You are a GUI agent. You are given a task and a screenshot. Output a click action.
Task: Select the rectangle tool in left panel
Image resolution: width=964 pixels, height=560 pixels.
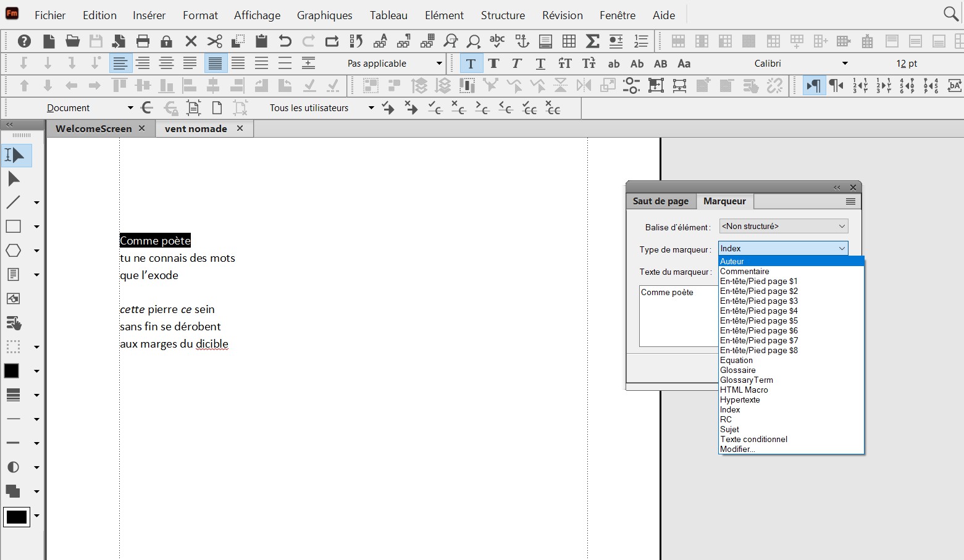point(13,227)
